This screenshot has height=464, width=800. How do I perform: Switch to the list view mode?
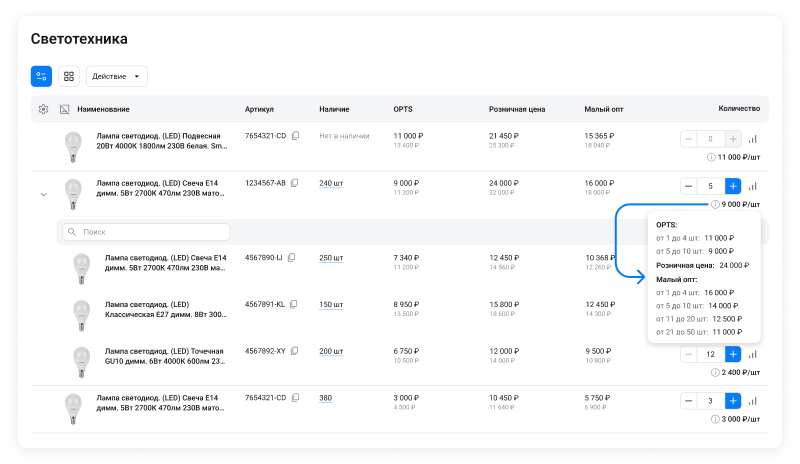pyautogui.click(x=41, y=76)
